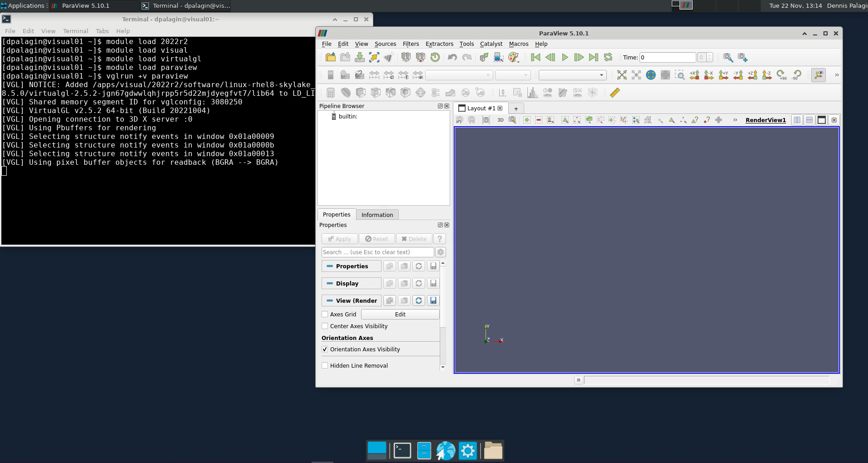Screen dimensions: 868x463
Task: Click the properties Search field
Action: pyautogui.click(x=377, y=252)
